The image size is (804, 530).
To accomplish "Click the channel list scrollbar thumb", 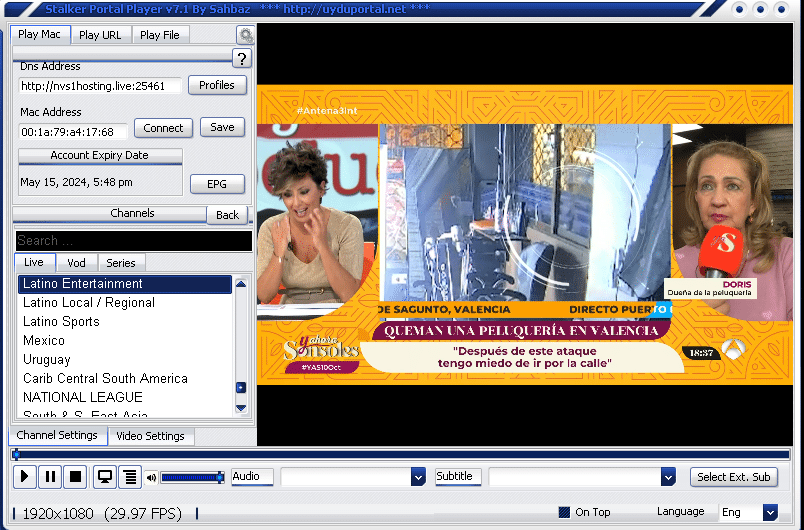I will click(241, 388).
